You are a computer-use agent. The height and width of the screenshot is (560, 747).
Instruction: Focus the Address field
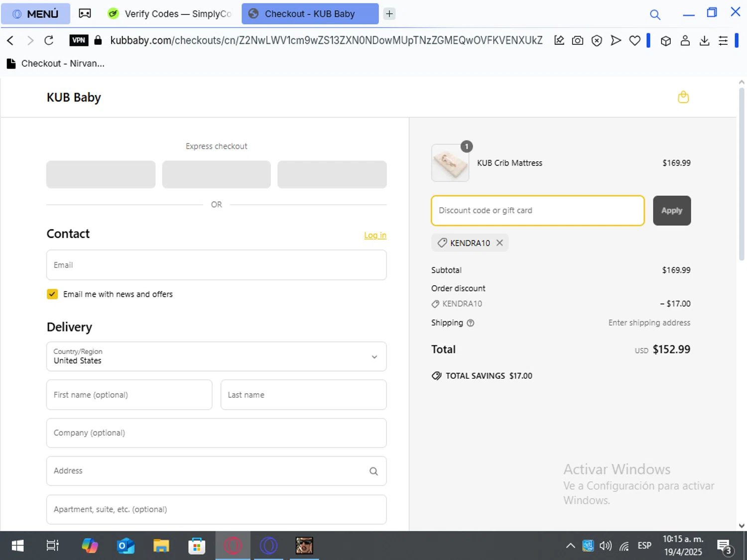coord(216,471)
